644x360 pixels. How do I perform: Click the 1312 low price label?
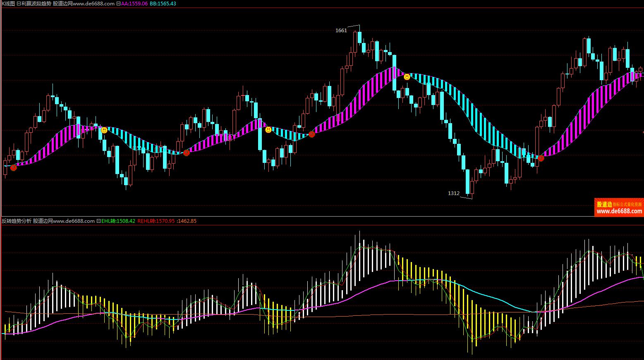click(453, 193)
